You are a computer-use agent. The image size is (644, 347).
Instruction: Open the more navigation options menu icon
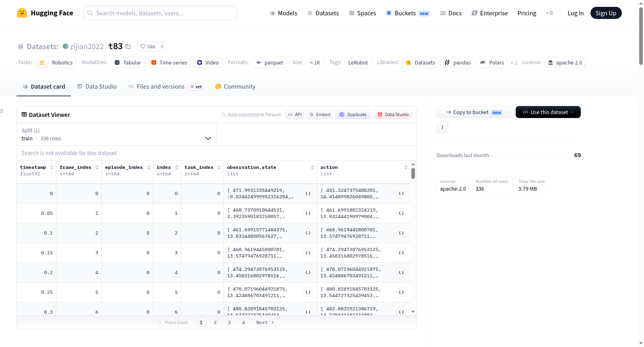point(549,13)
